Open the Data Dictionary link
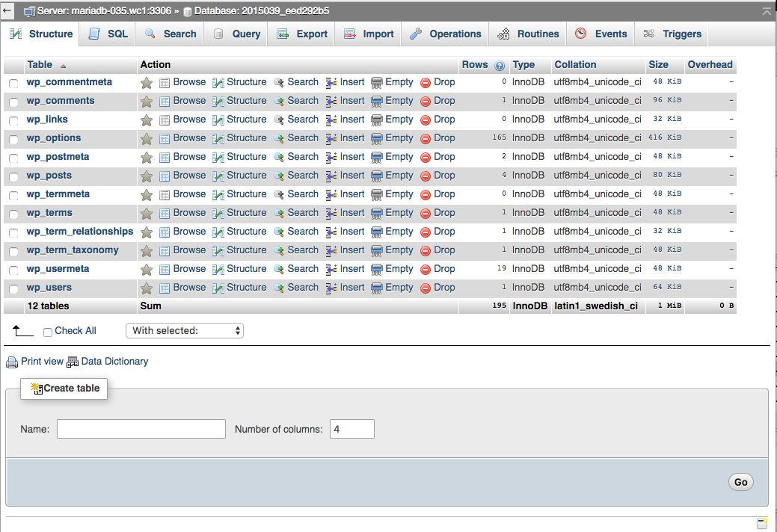This screenshot has width=777, height=532. pyautogui.click(x=114, y=361)
